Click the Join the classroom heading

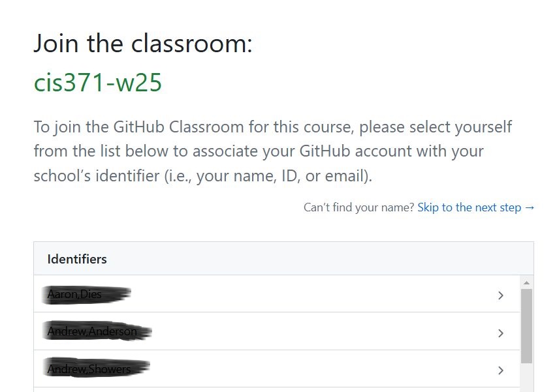(x=143, y=43)
